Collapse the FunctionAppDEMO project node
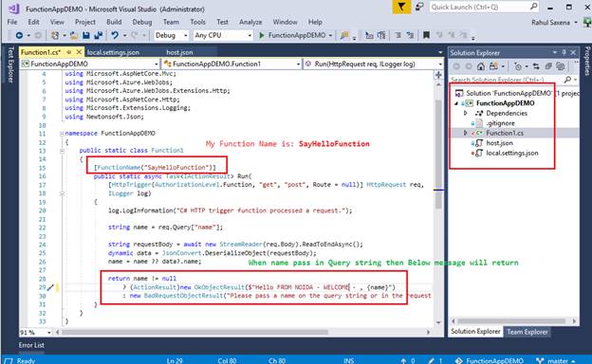This screenshot has width=592, height=364. point(456,103)
